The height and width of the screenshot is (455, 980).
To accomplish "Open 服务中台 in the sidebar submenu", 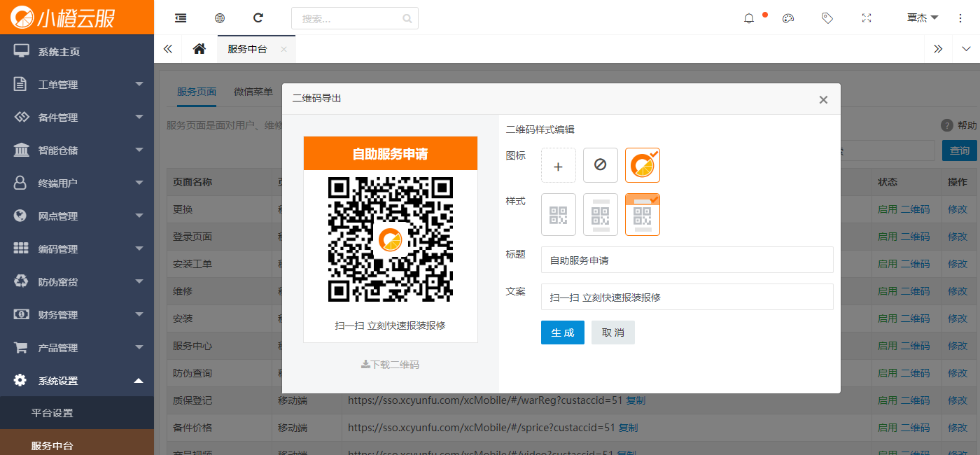I will click(x=52, y=446).
